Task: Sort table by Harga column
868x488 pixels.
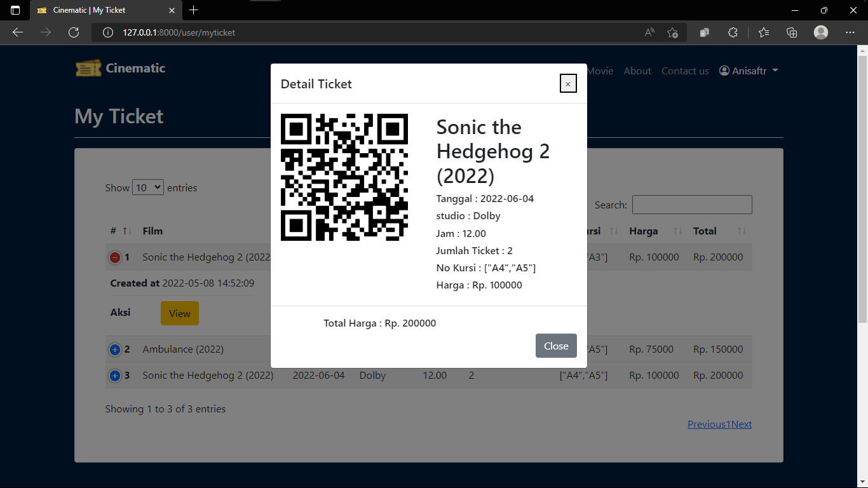Action: pos(656,231)
